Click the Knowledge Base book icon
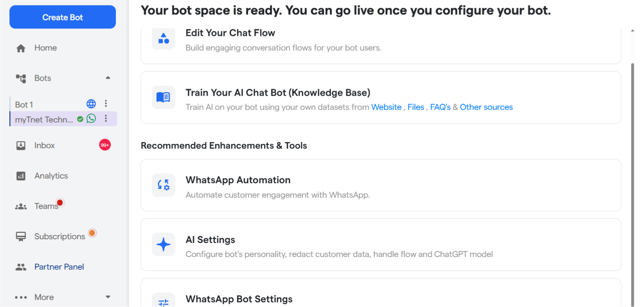The image size is (644, 307). (163, 97)
